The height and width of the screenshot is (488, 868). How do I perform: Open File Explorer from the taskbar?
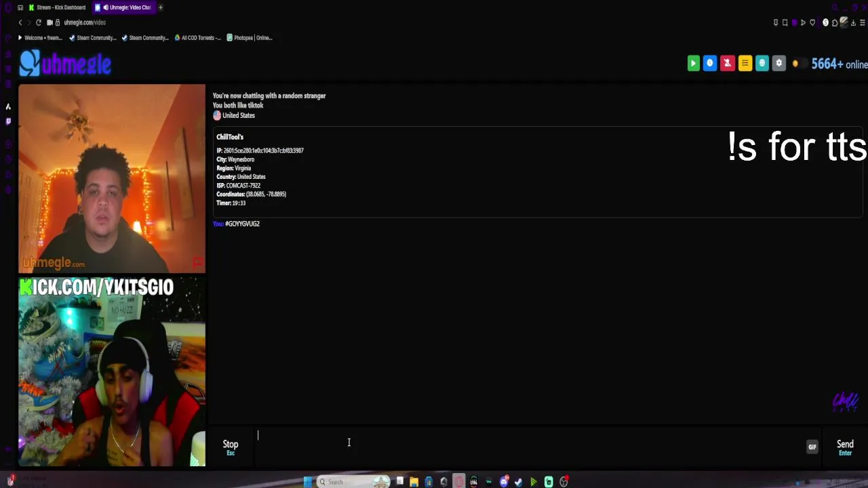[x=414, y=482]
